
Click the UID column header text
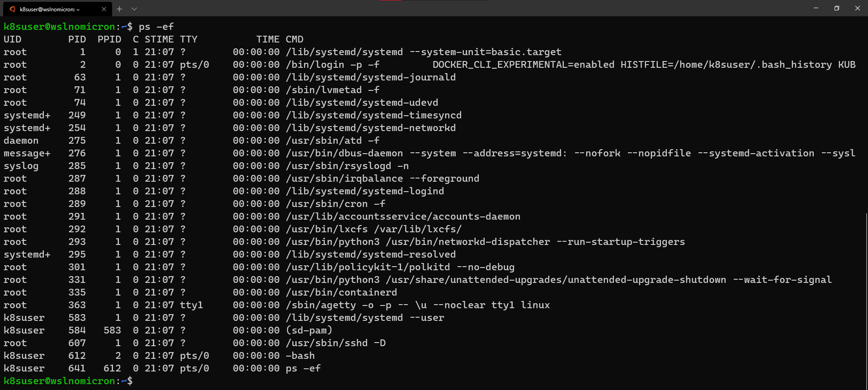click(x=13, y=39)
